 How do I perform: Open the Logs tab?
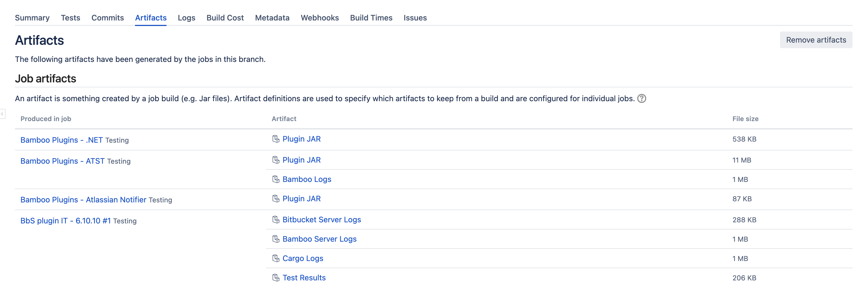186,18
